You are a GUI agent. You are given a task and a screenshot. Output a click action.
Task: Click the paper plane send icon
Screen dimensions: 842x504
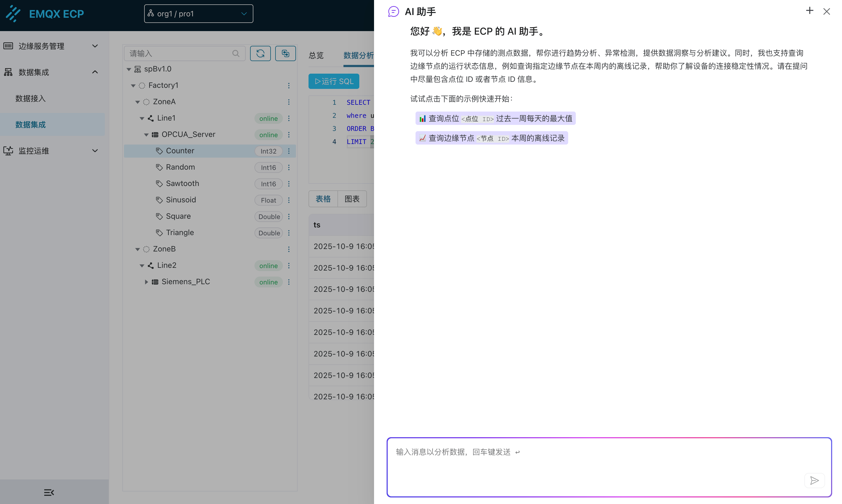pos(814,481)
